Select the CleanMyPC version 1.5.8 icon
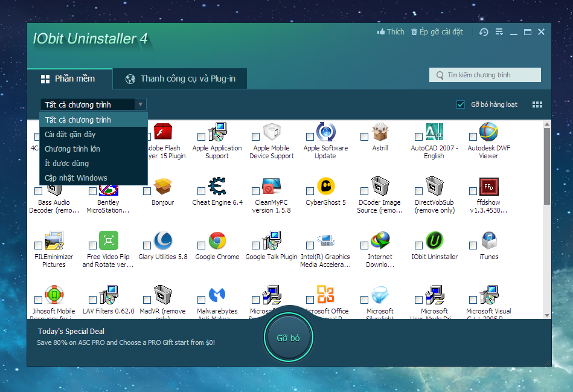573x392 pixels. coord(272,186)
